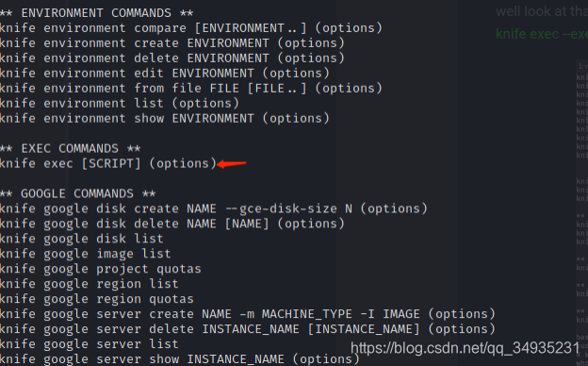The height and width of the screenshot is (366, 588).
Task: Open the blog.csdn.net watermark URL
Action: 465,348
